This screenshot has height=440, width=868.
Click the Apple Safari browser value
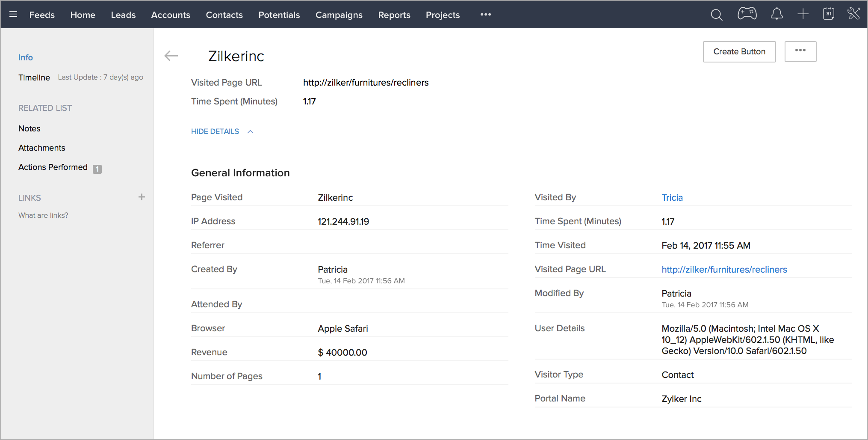click(x=343, y=329)
